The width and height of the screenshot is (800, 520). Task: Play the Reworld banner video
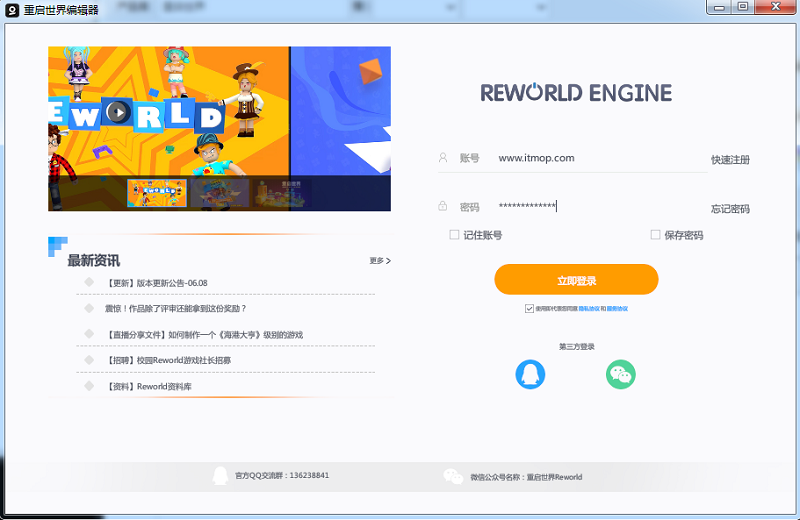pyautogui.click(x=118, y=112)
